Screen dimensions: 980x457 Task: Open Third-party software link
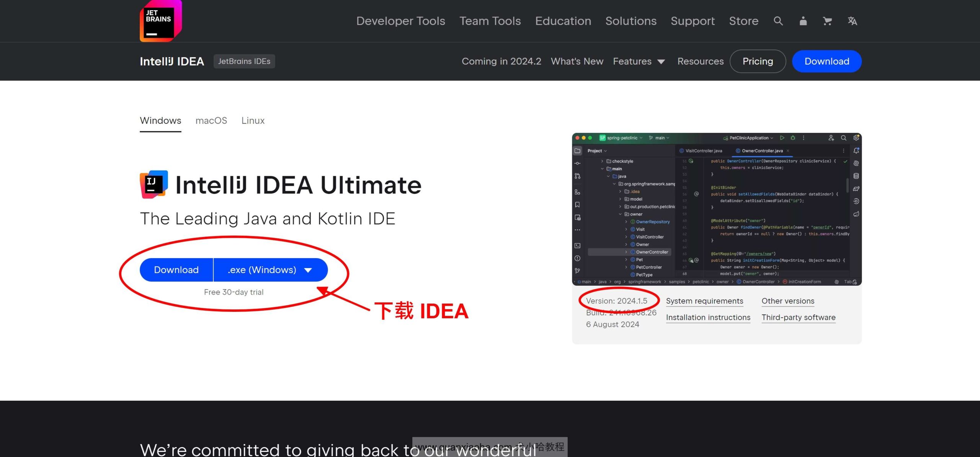(x=799, y=318)
